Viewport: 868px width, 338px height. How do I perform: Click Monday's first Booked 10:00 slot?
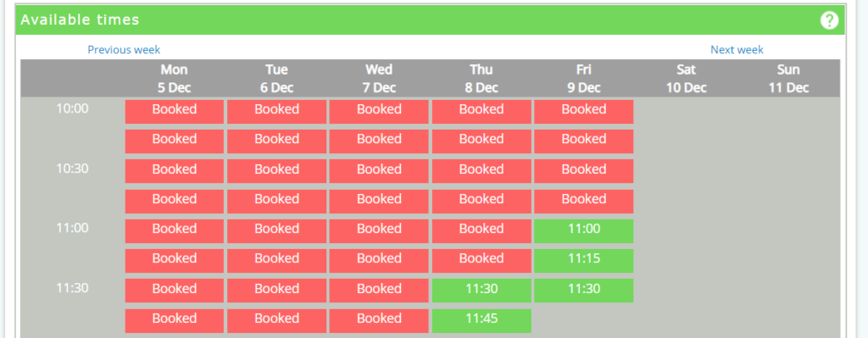click(x=175, y=112)
